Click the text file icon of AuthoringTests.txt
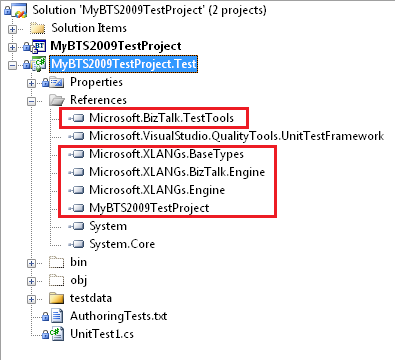 coord(57,316)
